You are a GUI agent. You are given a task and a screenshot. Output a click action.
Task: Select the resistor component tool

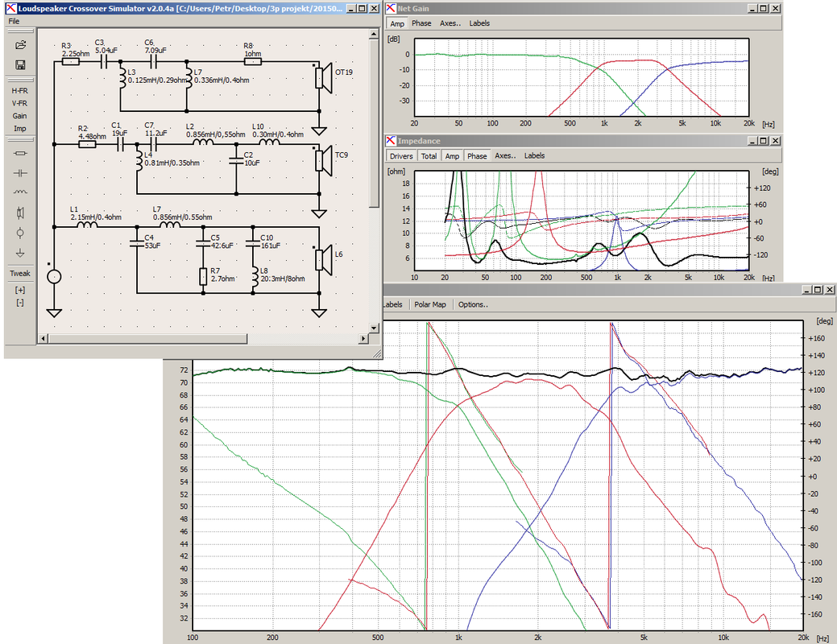[20, 154]
